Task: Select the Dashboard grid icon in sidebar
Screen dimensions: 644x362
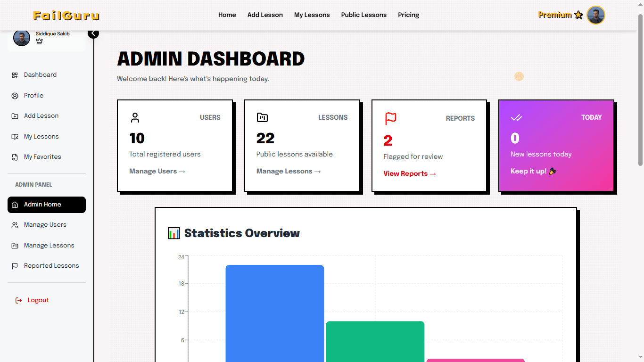Action: coord(14,74)
